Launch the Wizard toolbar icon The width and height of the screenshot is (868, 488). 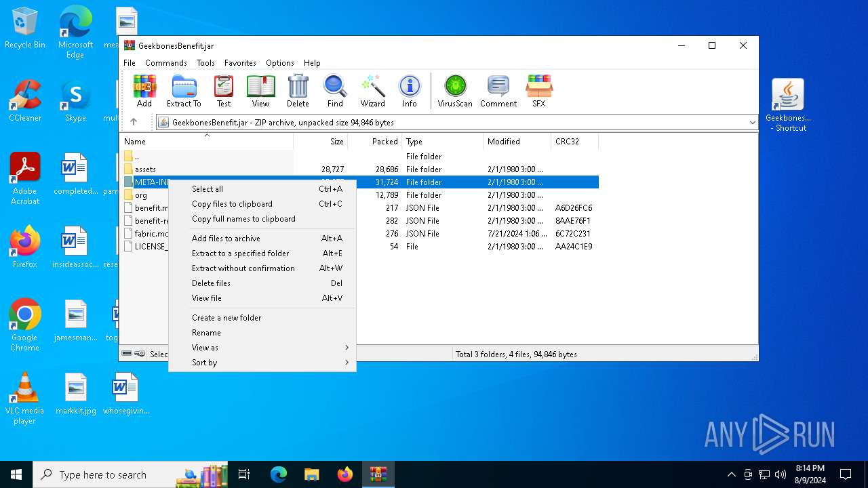click(x=372, y=91)
